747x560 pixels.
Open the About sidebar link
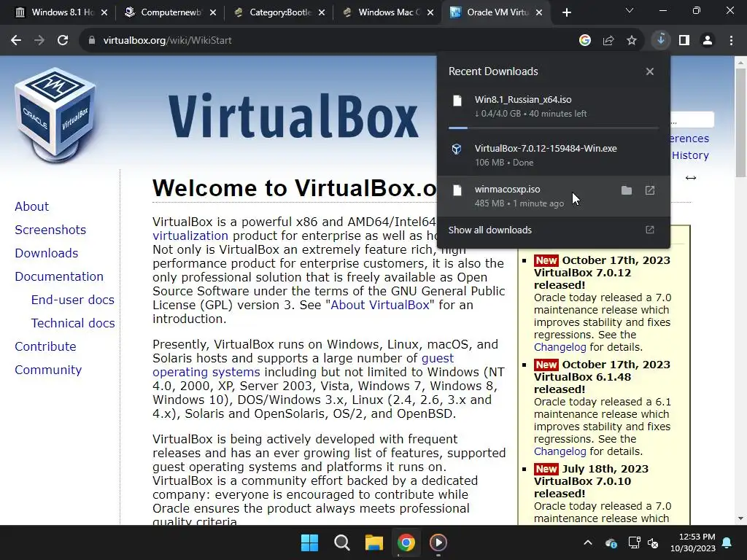31,206
